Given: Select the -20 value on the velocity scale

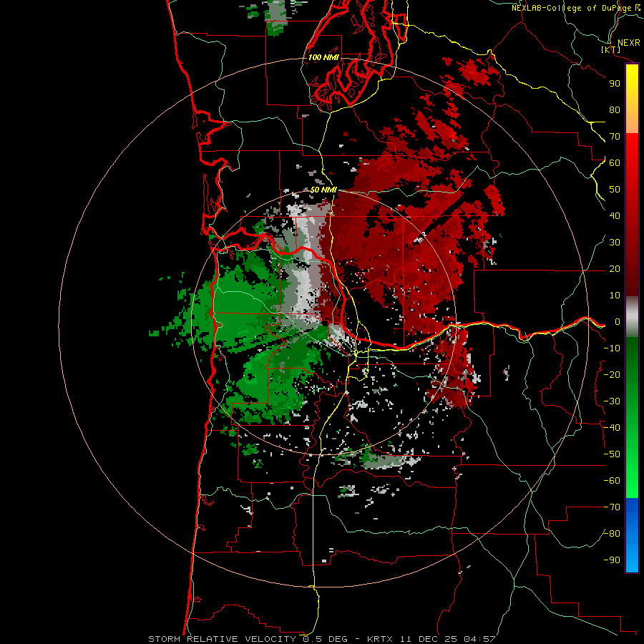Looking at the screenshot, I should 612,375.
